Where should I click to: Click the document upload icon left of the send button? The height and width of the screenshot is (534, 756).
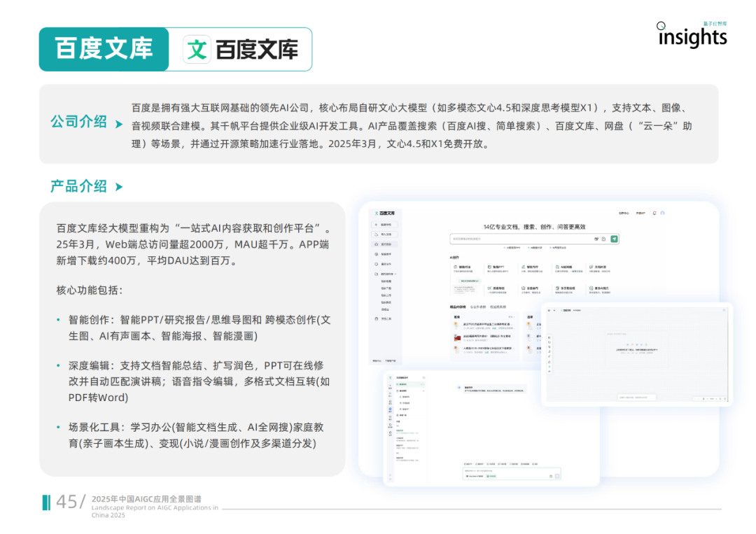[x=603, y=239]
